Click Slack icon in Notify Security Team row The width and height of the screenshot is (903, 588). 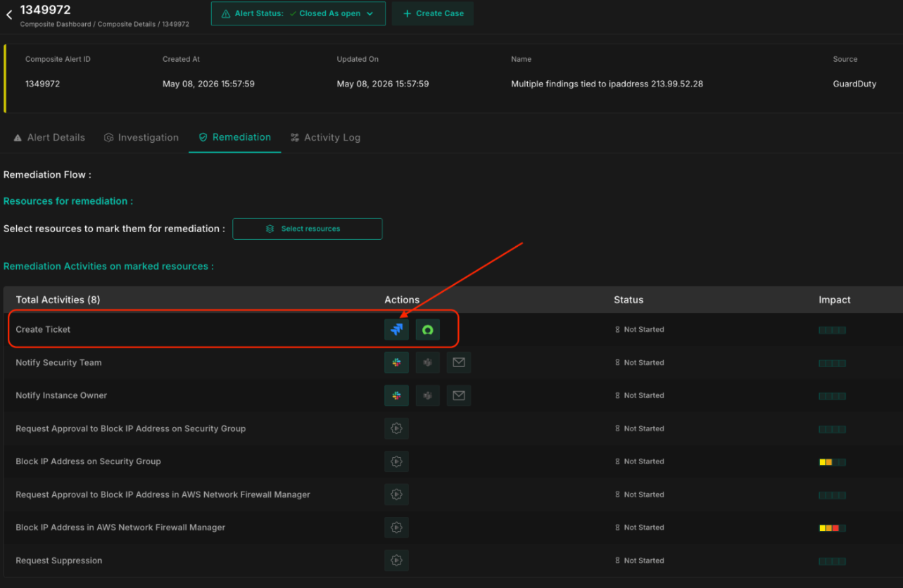[396, 362]
